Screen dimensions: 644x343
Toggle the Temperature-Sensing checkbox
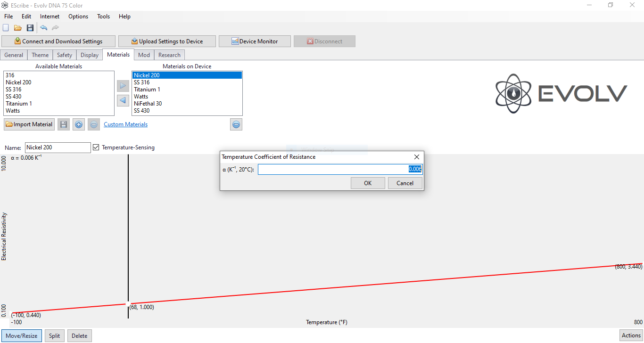coord(96,147)
